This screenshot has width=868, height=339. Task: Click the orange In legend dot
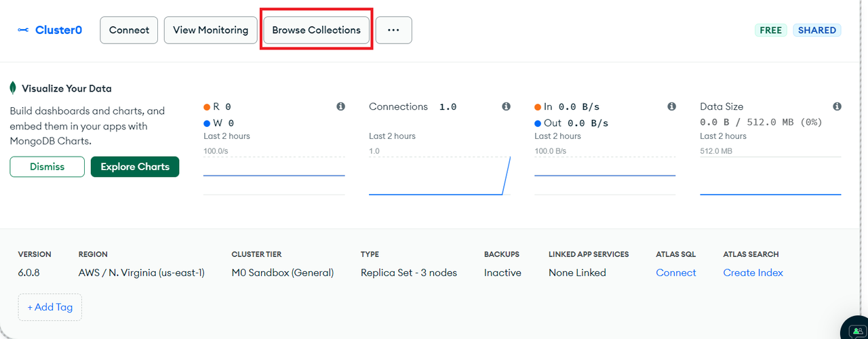538,107
